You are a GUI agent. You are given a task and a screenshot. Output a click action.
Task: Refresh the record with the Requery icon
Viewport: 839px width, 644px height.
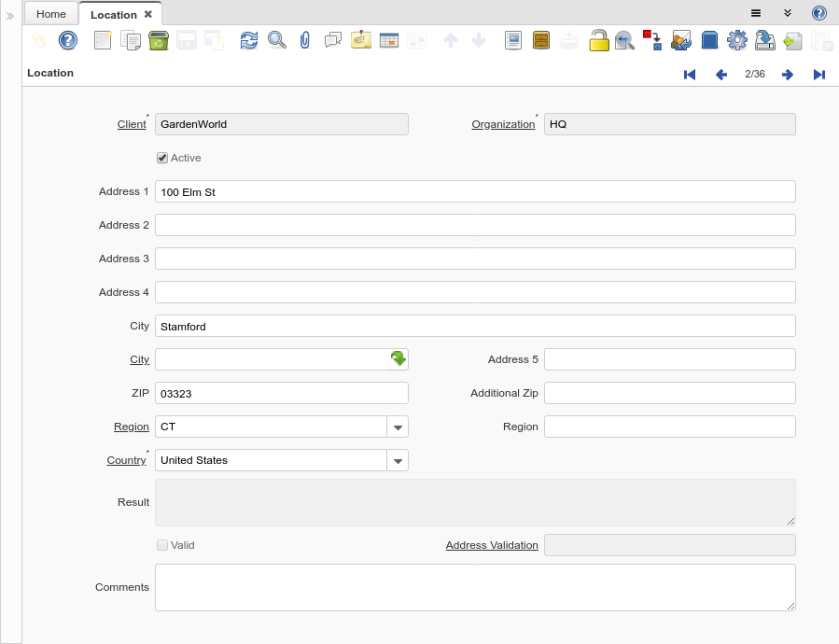pos(249,40)
